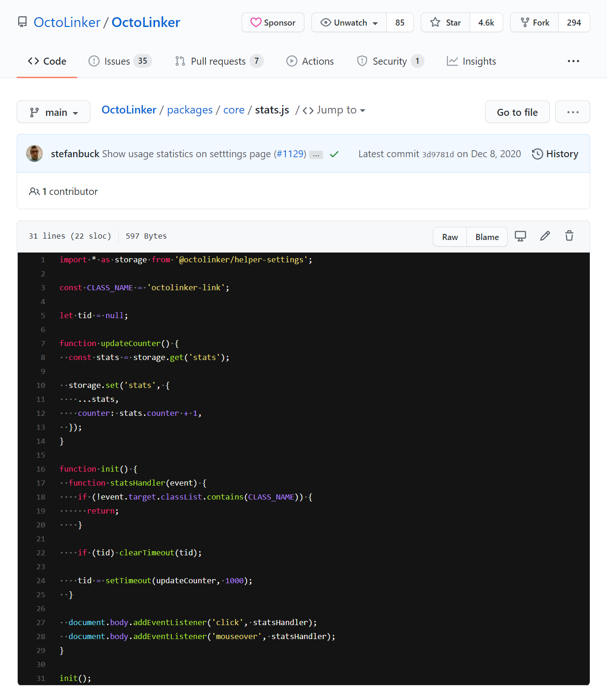Click the Security shield icon
Image resolution: width=607 pixels, height=700 pixels.
[362, 61]
